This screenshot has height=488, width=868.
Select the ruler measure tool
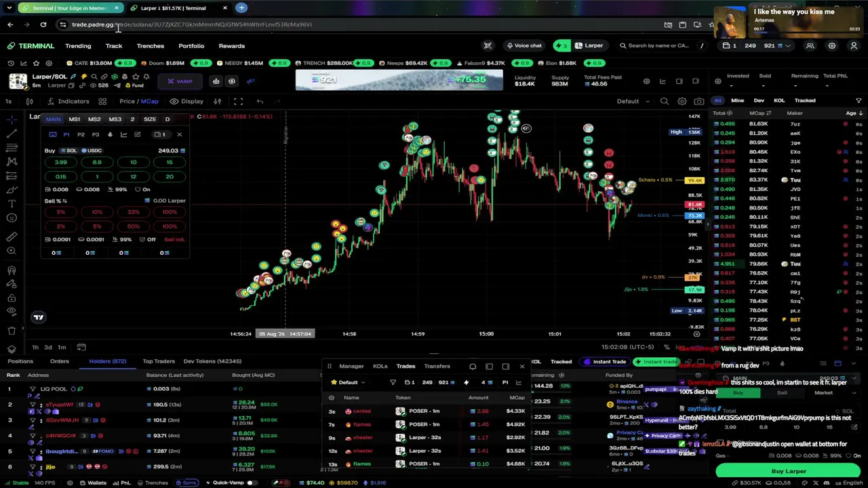(12, 237)
